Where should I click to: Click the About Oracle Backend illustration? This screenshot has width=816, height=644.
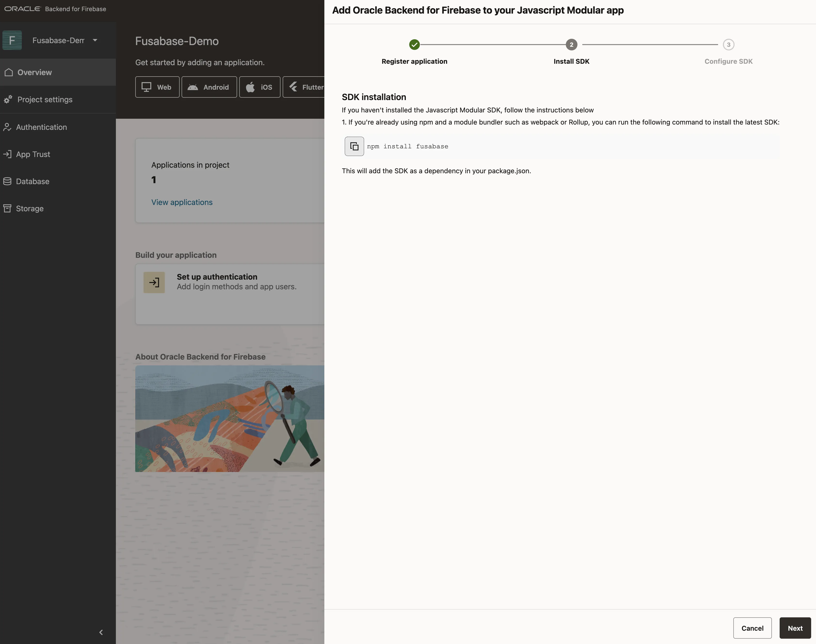pyautogui.click(x=230, y=419)
